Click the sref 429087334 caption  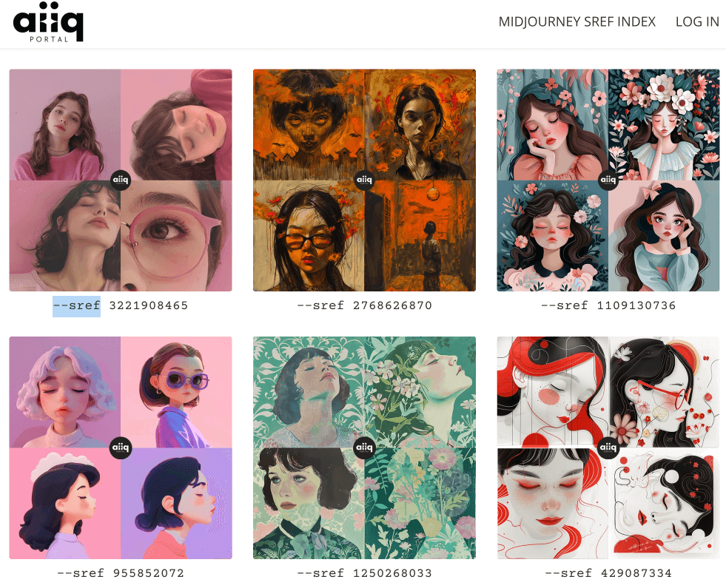pyautogui.click(x=608, y=573)
